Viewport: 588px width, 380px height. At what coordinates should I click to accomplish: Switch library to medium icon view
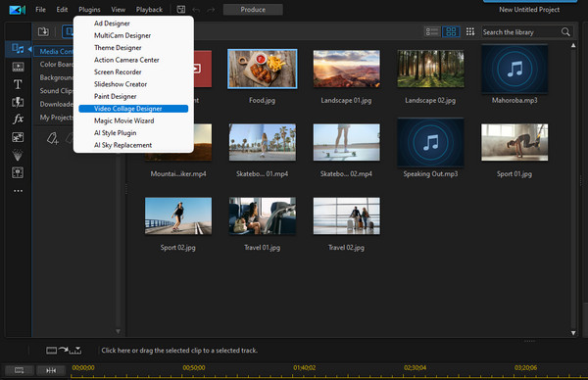(451, 32)
